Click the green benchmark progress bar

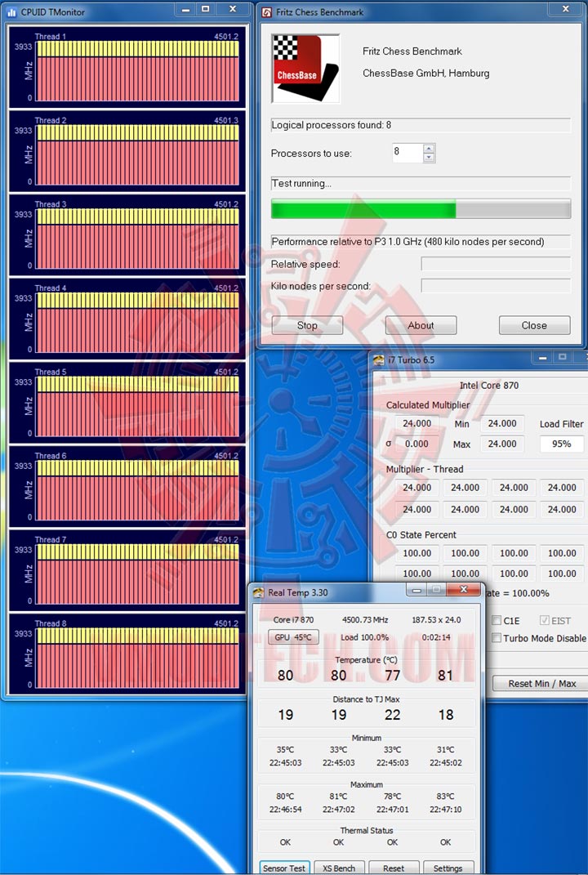(x=421, y=209)
